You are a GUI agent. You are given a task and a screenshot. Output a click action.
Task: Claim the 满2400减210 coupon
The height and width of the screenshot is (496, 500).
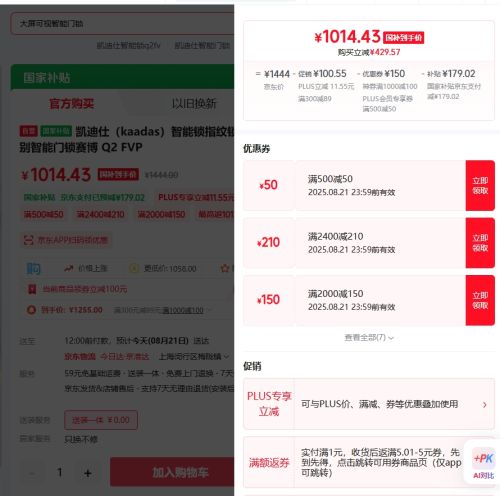click(480, 243)
